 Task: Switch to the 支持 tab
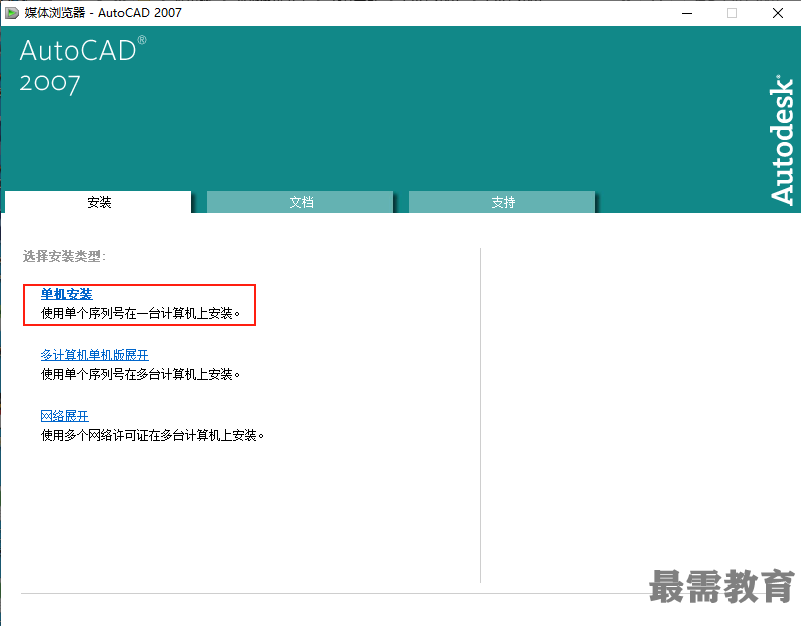502,202
